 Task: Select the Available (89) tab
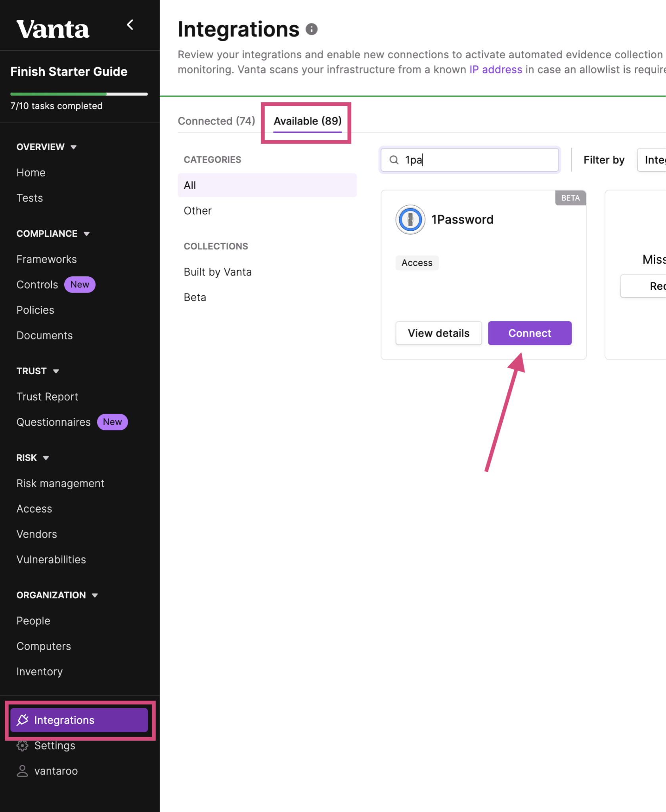[x=308, y=121]
